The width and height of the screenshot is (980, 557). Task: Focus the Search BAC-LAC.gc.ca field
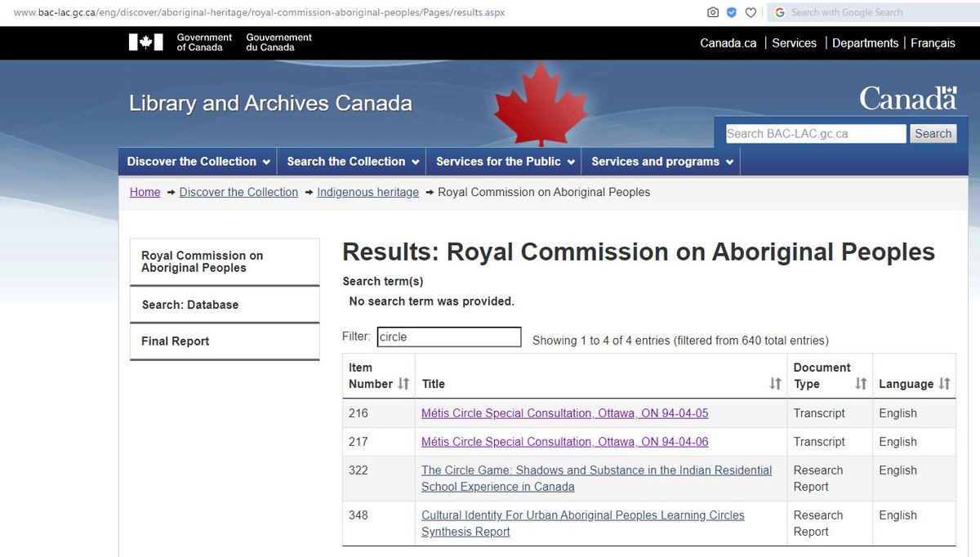point(816,134)
